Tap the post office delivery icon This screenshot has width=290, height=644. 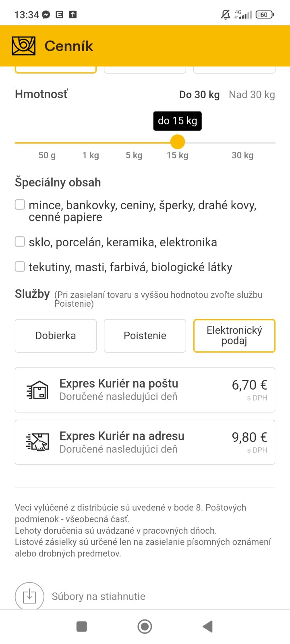coord(37,390)
